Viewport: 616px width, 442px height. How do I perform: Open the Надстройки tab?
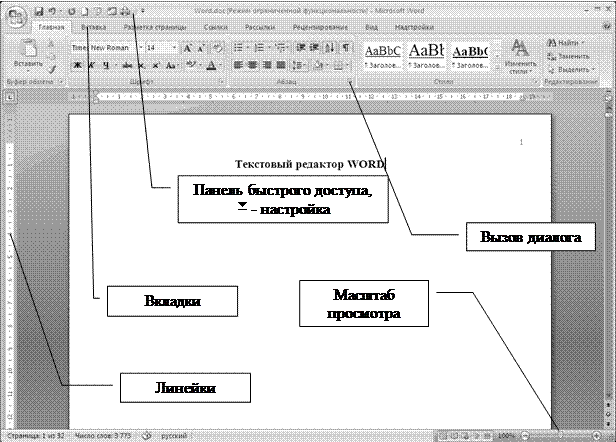click(414, 27)
